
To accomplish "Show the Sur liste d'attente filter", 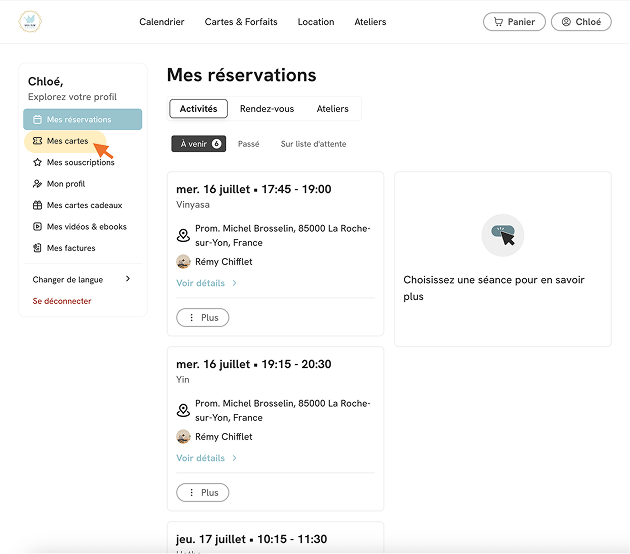I will [x=313, y=144].
